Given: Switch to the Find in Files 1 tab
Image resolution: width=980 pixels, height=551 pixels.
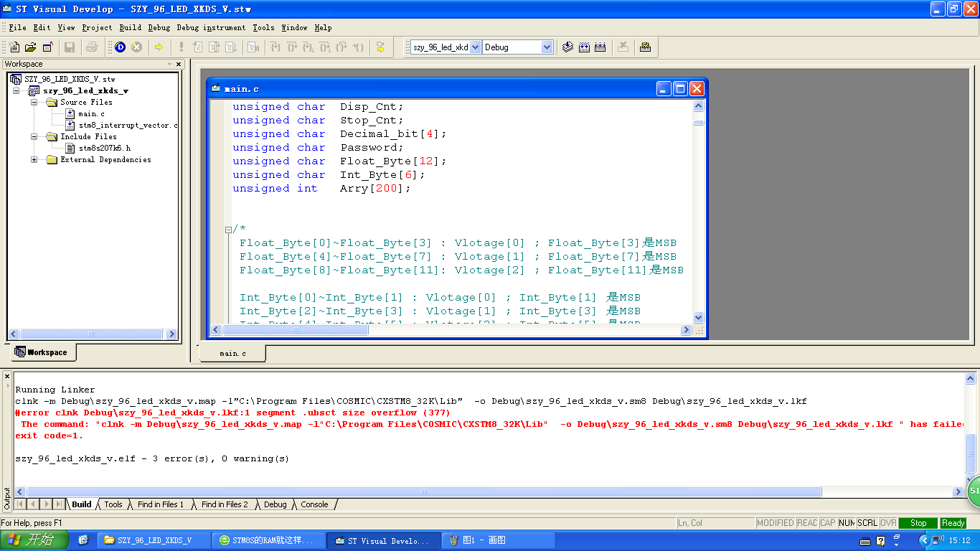Looking at the screenshot, I should 161,504.
